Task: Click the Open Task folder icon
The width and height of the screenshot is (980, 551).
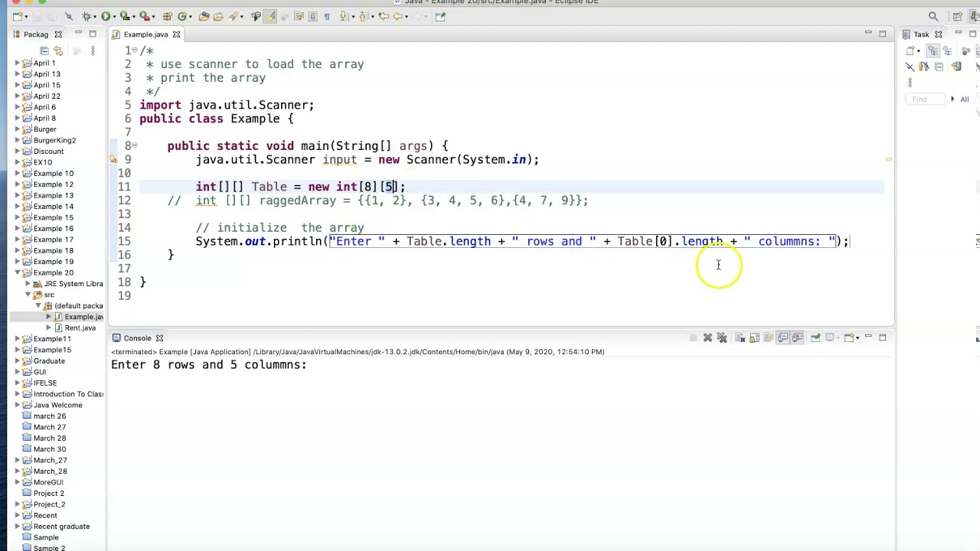Action: 218,16
